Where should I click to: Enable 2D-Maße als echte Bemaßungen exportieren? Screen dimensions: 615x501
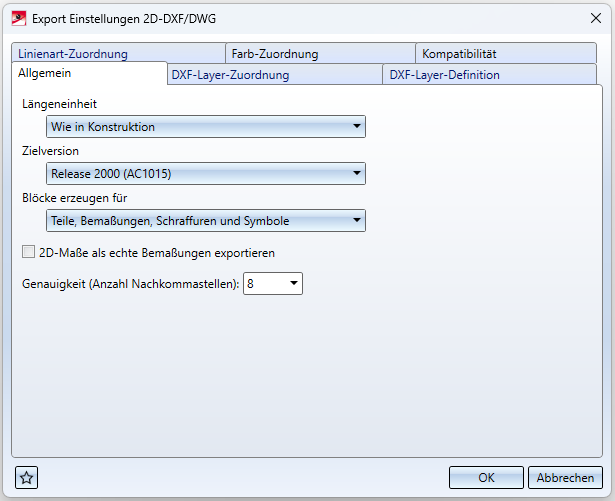(28, 252)
